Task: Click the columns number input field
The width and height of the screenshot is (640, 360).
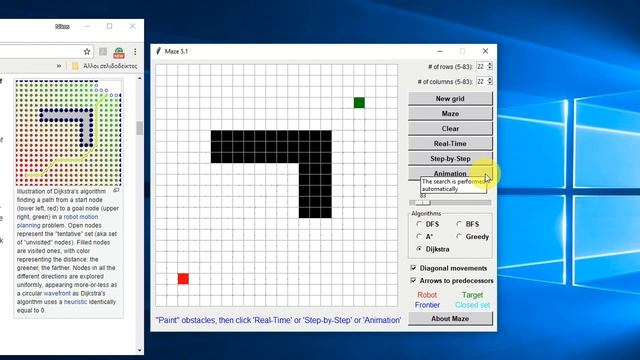Action: click(x=482, y=81)
